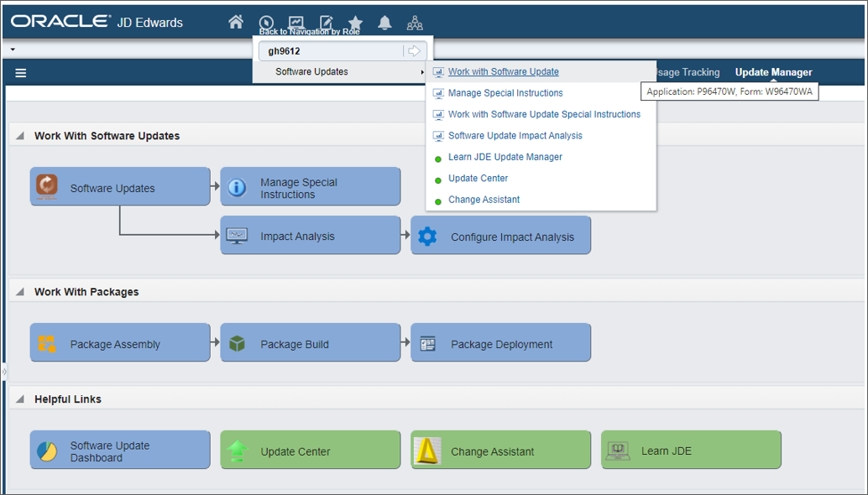Open the watchlist chart icon in header
Image resolution: width=868 pixels, height=495 pixels.
pos(296,22)
